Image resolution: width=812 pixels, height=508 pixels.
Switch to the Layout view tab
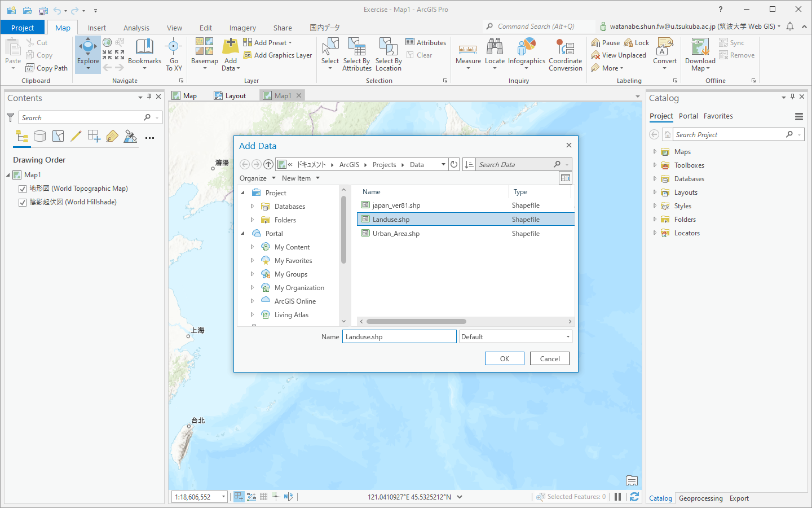[x=230, y=95]
